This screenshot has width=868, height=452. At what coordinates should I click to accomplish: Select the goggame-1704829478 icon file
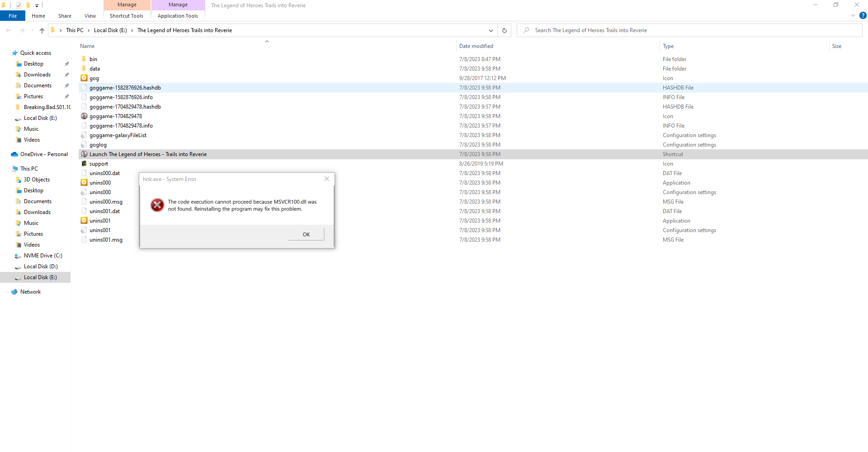pyautogui.click(x=115, y=116)
